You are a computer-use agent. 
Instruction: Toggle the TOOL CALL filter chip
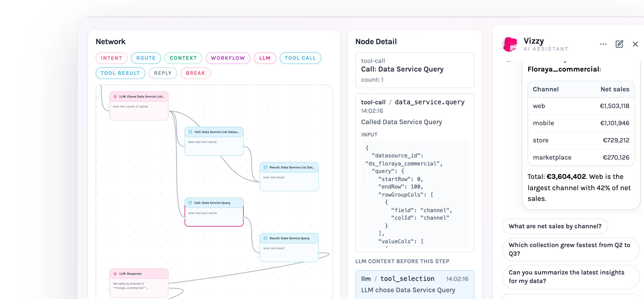coord(300,58)
